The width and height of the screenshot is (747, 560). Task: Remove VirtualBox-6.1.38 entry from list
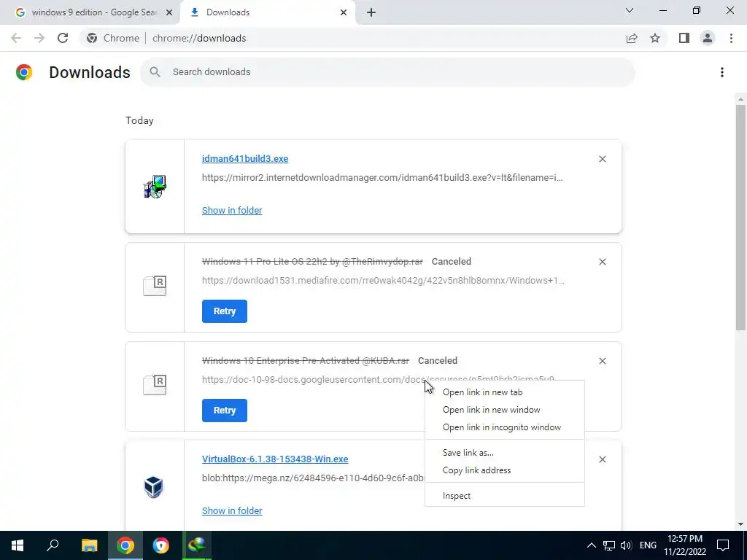tap(602, 459)
